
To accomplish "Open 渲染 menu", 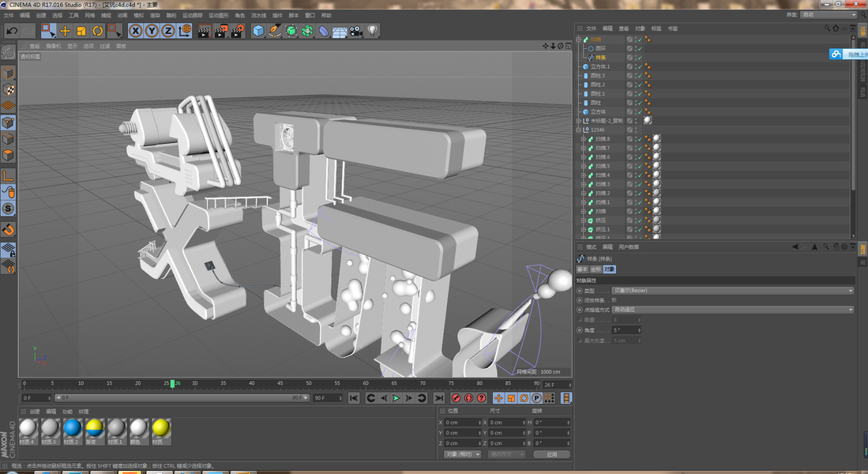I will (x=155, y=16).
